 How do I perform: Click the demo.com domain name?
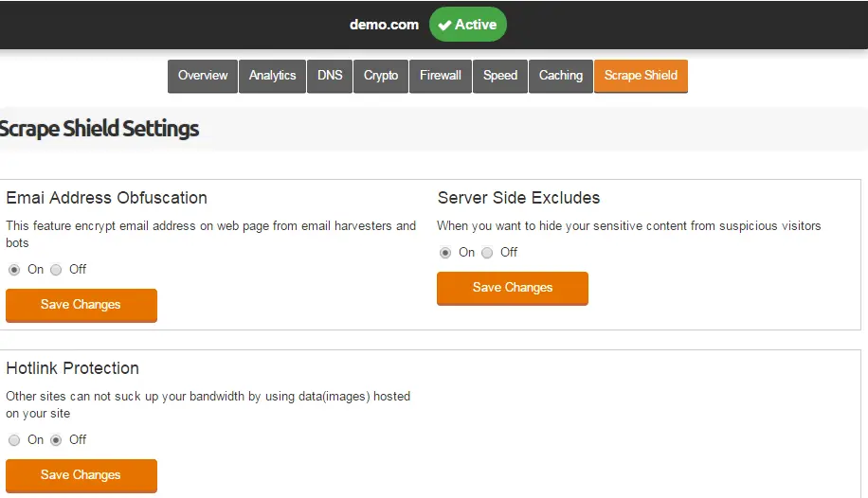tap(384, 25)
